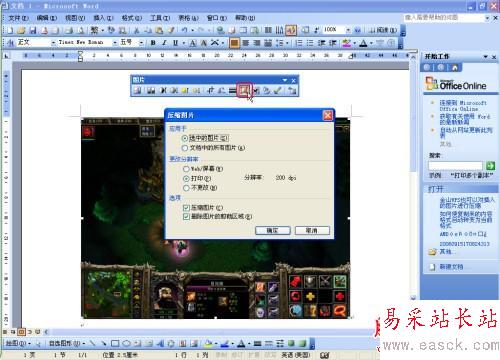
Task: Toggle the 删除图片的剪裁区域 checkbox
Action: 186,217
